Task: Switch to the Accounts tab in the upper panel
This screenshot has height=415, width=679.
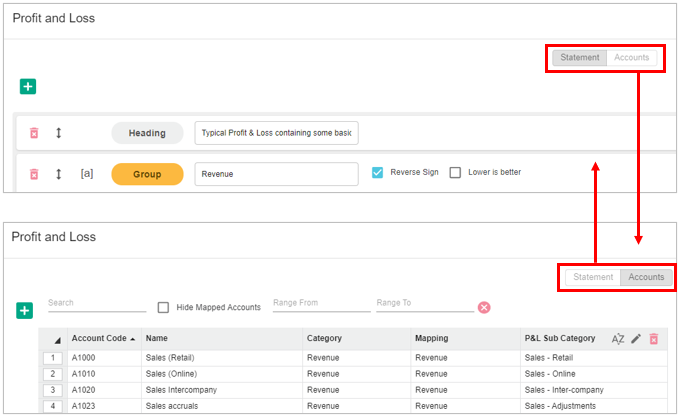Action: point(631,58)
